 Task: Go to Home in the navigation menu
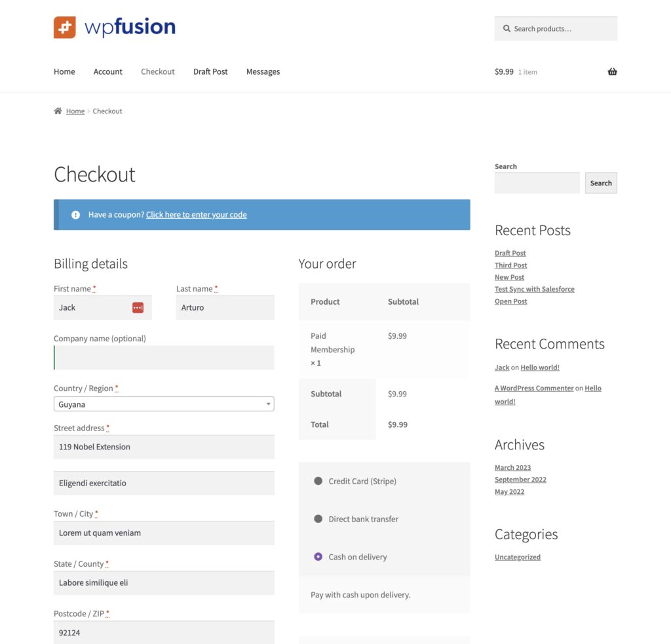[64, 71]
